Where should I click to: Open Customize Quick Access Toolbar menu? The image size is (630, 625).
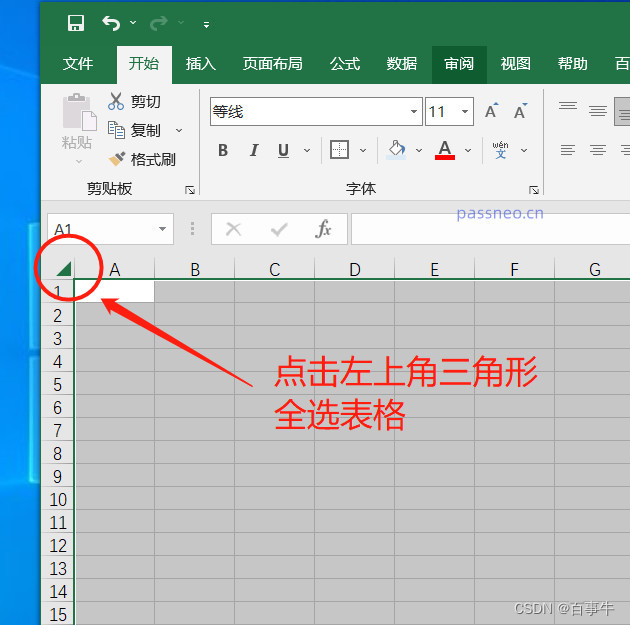206,25
